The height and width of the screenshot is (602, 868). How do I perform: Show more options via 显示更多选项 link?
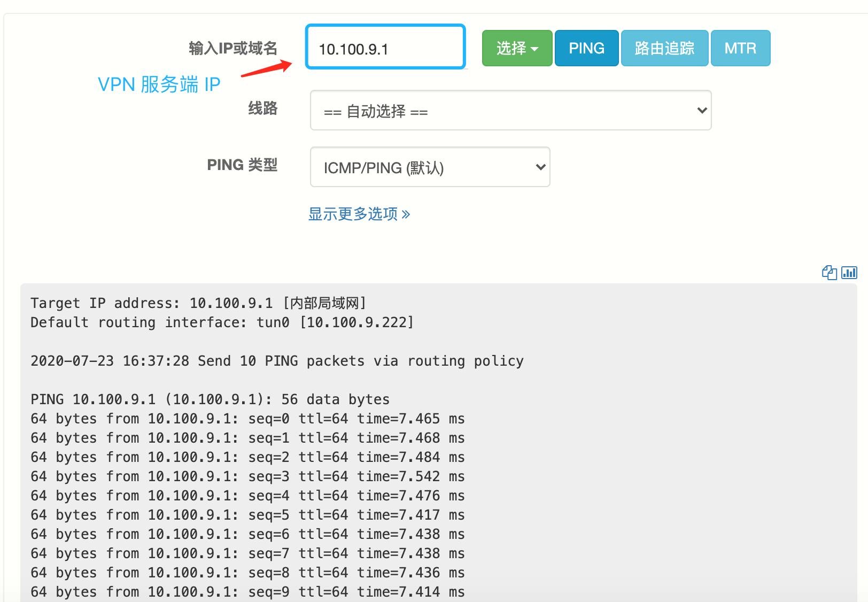coord(353,214)
